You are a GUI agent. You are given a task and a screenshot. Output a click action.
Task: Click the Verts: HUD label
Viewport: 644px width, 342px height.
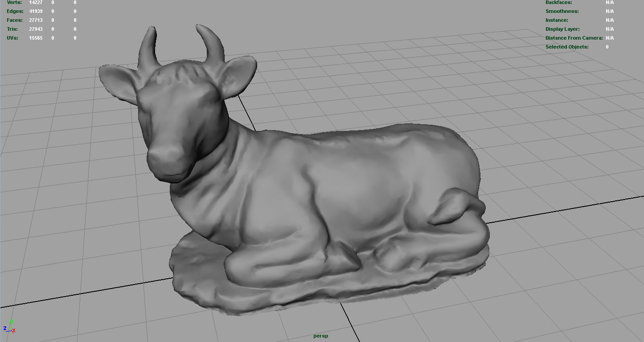14,3
